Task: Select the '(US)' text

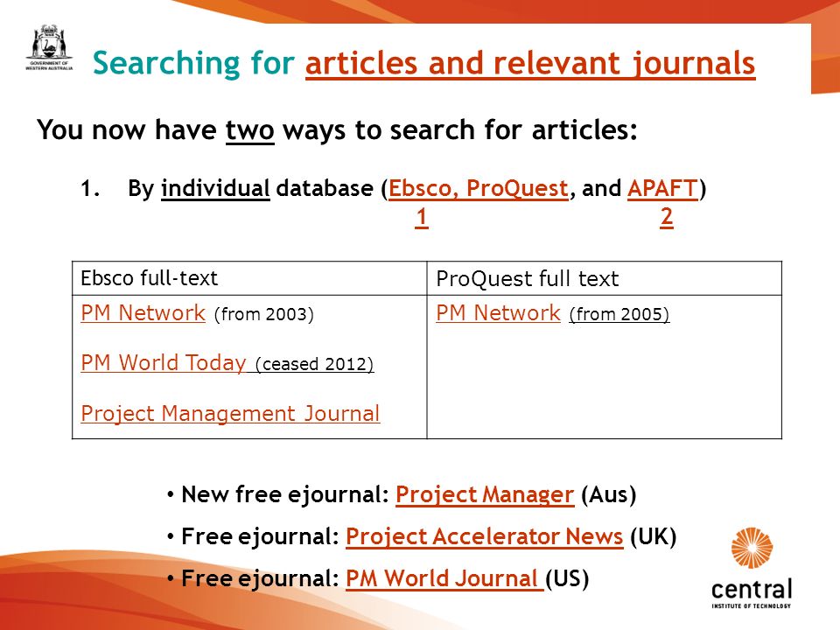Action: pos(567,578)
